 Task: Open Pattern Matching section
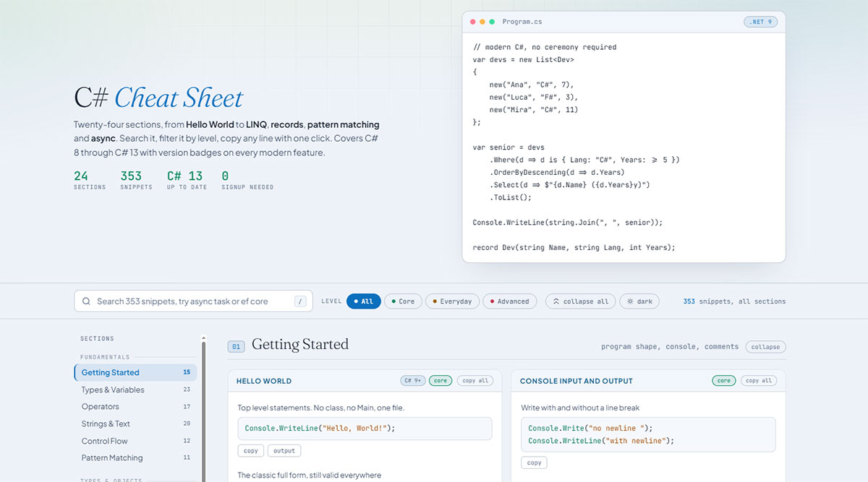pyautogui.click(x=135, y=457)
